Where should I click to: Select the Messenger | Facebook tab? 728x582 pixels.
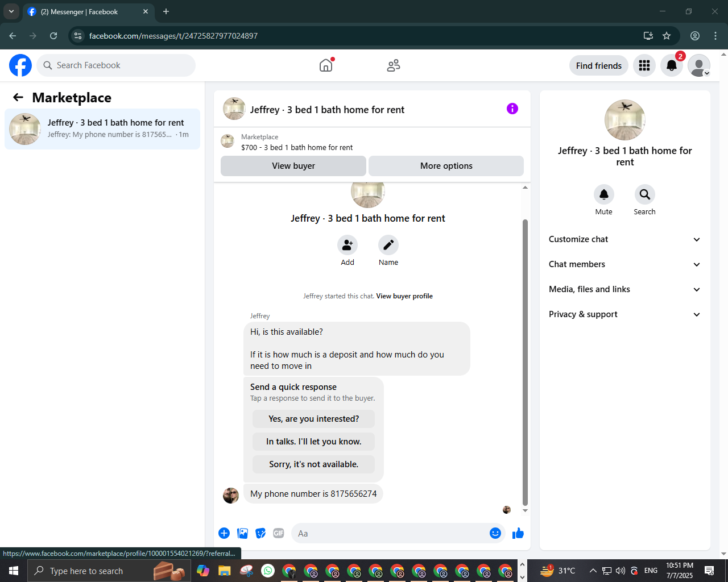pyautogui.click(x=88, y=12)
